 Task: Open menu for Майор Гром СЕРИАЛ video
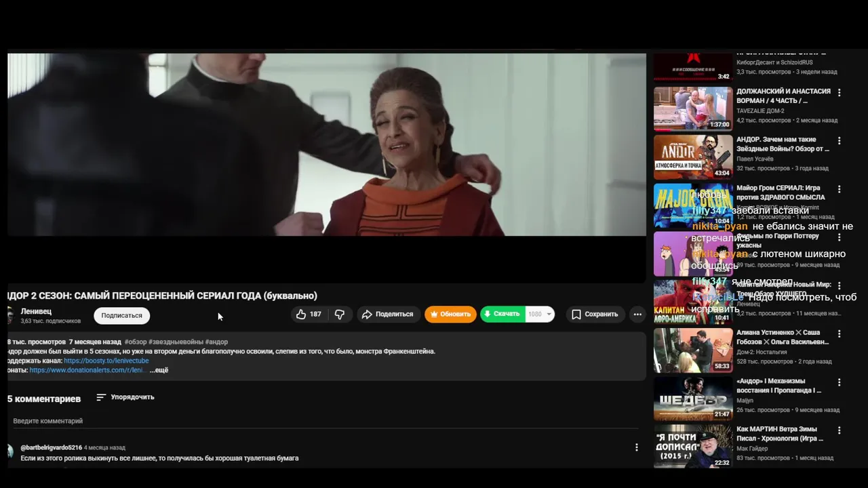click(839, 190)
